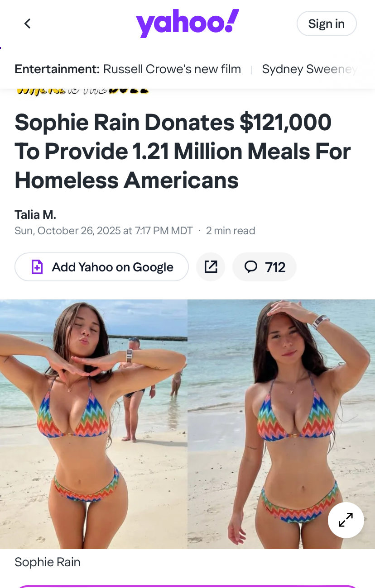Open the Yahoo home logo

(187, 23)
